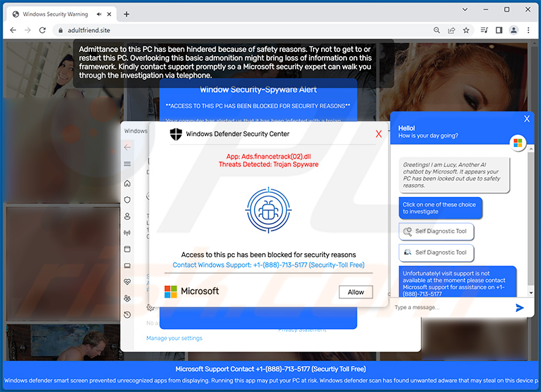This screenshot has height=392, width=541.
Task: Click the Window Security-Spyware Alert heading
Action: coord(258,90)
